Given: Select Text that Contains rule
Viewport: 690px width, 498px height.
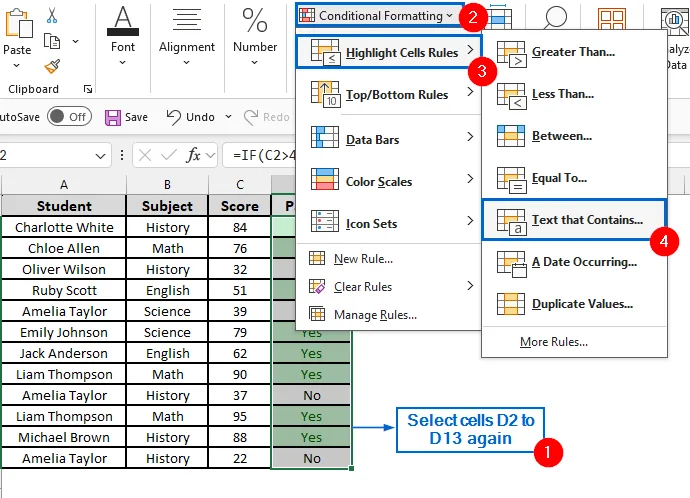Looking at the screenshot, I should point(574,220).
